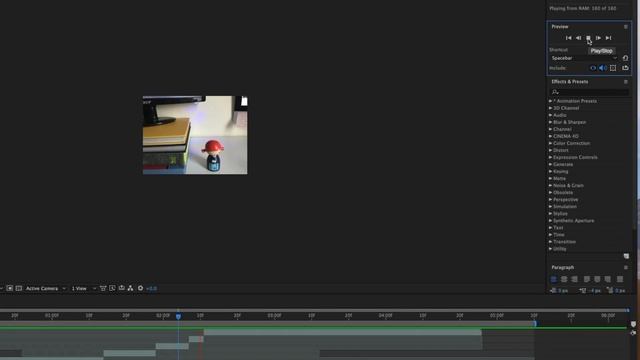Screen dimensions: 640x360
Task: Select Noise & Grain category
Action: click(x=568, y=185)
